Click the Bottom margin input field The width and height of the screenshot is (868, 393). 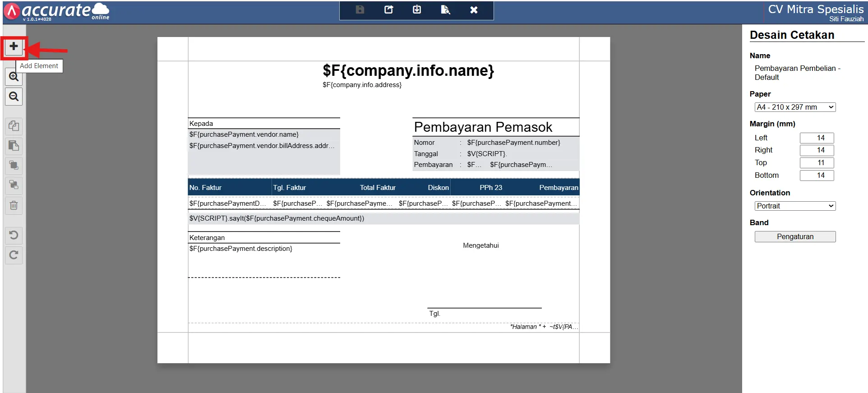[817, 176]
